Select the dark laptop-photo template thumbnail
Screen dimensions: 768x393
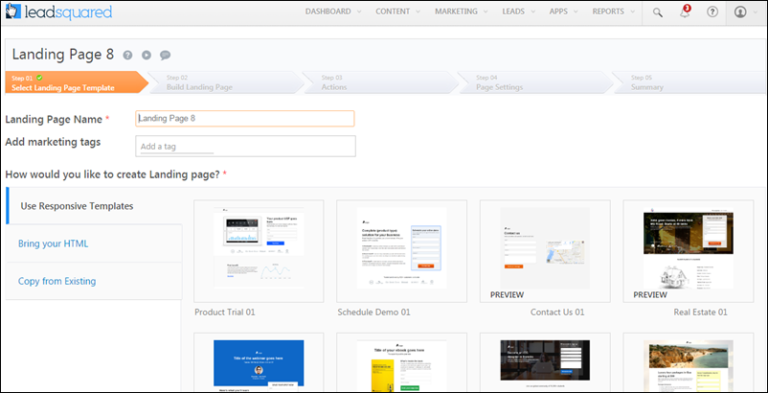[x=545, y=363]
